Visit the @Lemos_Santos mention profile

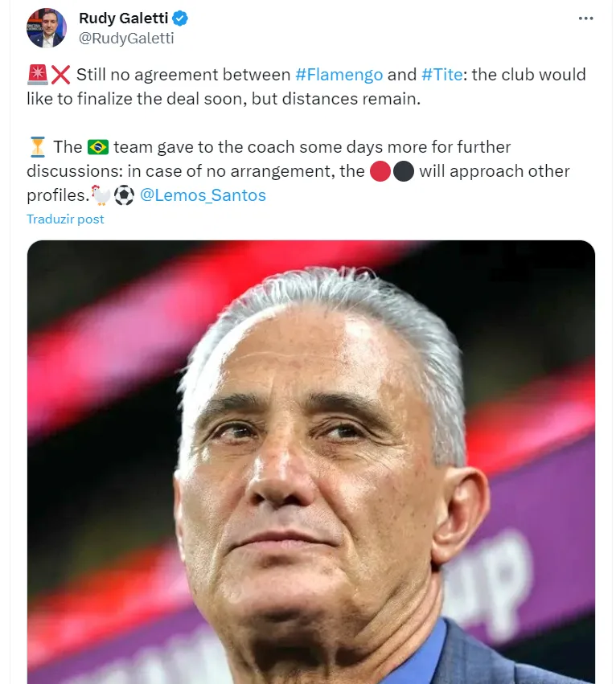(203, 195)
